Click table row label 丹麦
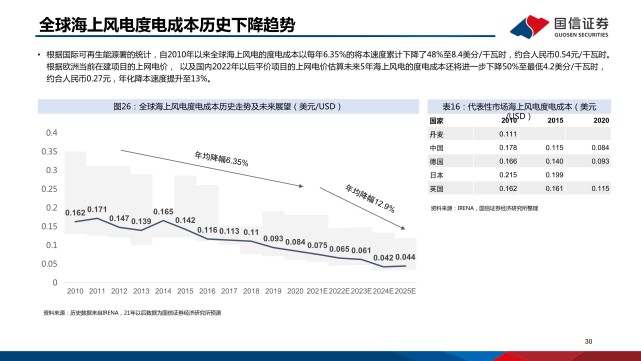The width and height of the screenshot is (641, 361). pyautogui.click(x=436, y=134)
